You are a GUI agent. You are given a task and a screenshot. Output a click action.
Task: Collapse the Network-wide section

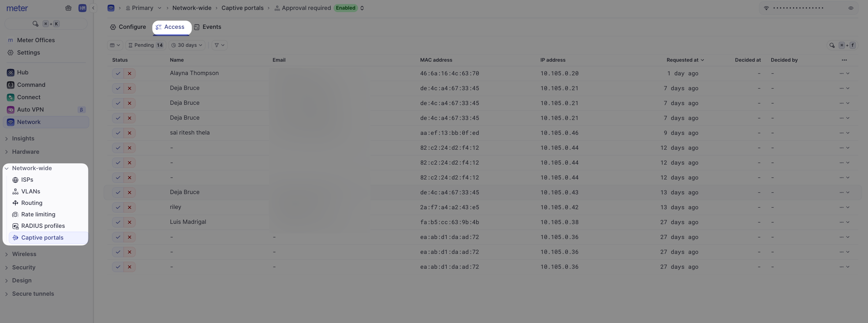click(x=7, y=168)
